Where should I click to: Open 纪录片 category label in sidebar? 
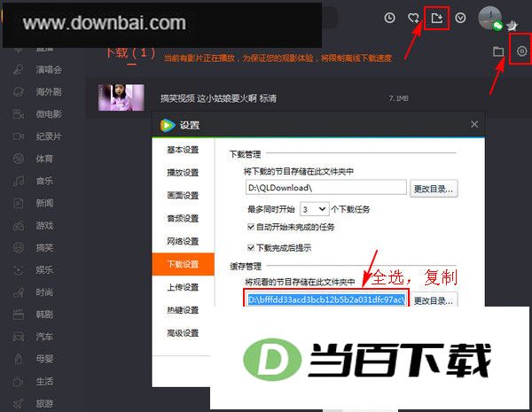coord(49,136)
